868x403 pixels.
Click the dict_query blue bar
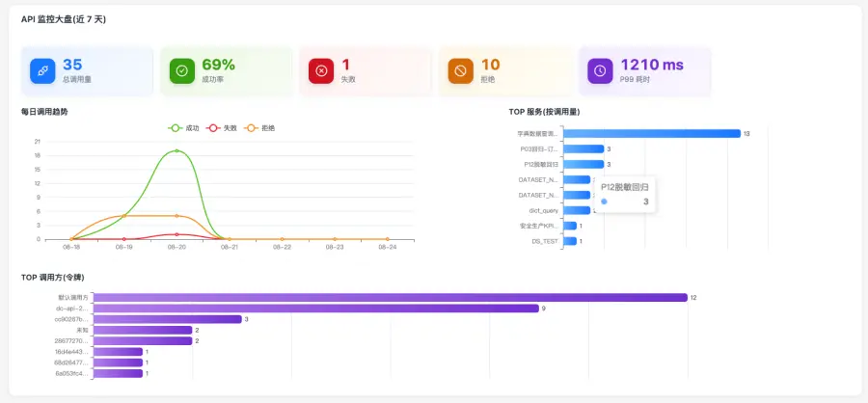577,210
